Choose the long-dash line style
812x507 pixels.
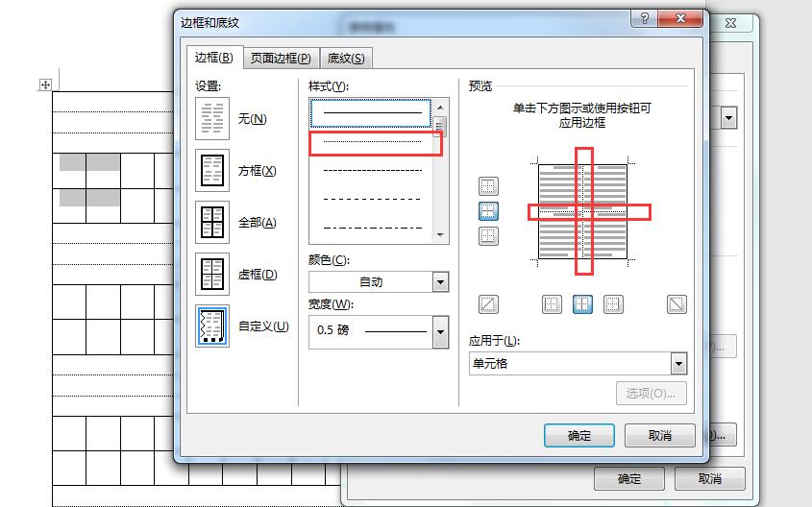[372, 199]
